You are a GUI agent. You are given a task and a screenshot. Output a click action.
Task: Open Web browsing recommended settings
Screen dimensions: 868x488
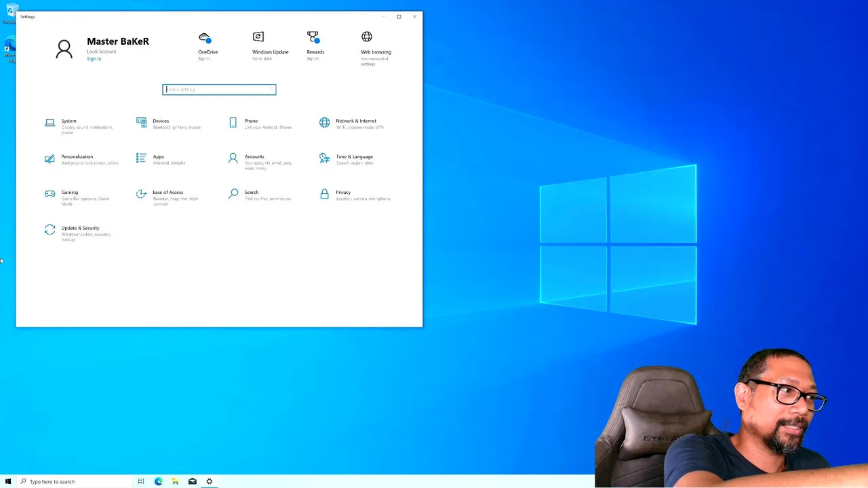tap(376, 49)
